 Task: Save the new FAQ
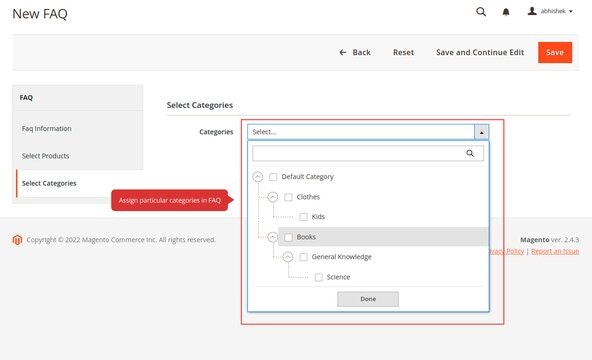(555, 52)
